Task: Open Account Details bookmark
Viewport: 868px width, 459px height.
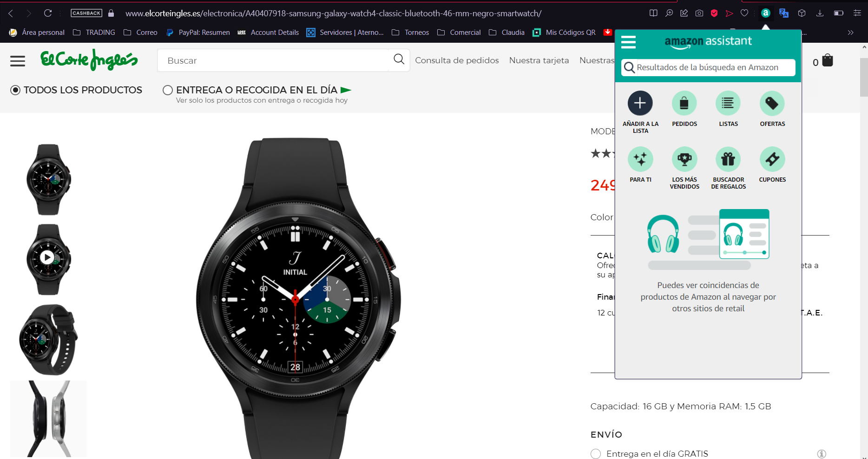Action: point(268,33)
